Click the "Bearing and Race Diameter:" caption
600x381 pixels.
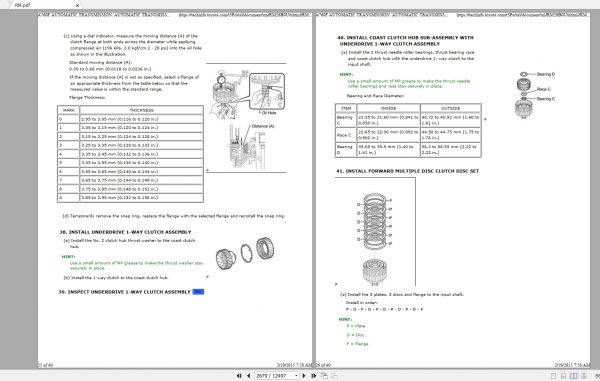point(375,96)
